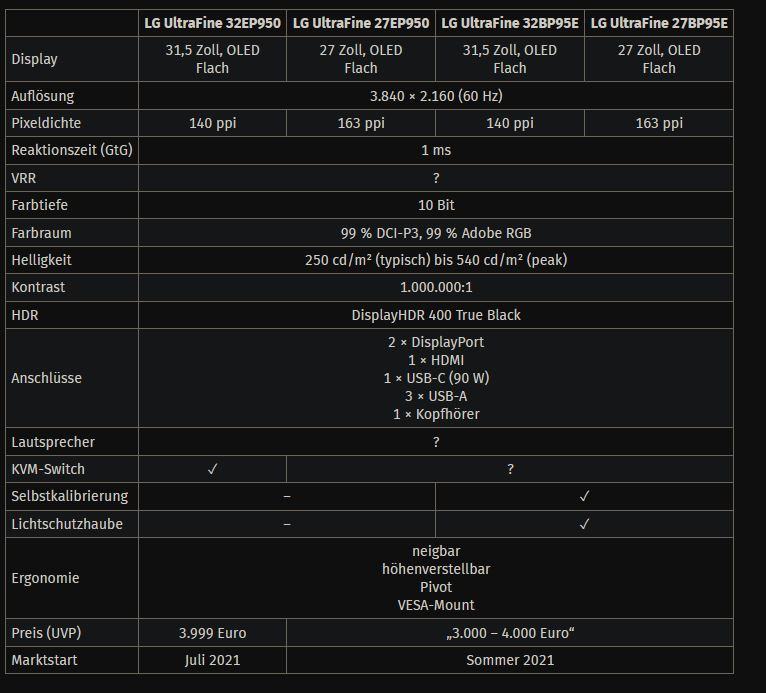This screenshot has height=693, width=766.
Task: Select the Helligkeit row label
Action: (x=41, y=260)
